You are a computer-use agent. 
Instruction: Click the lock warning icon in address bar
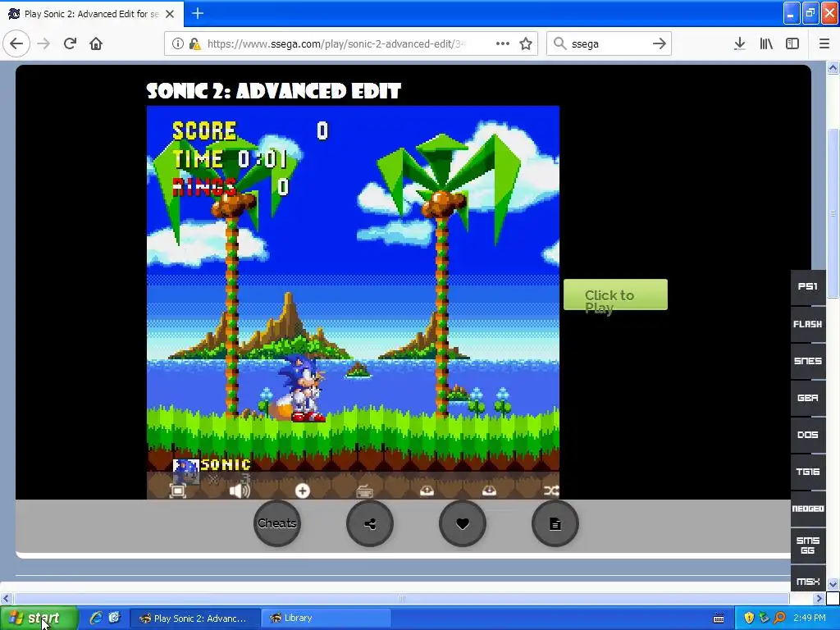(195, 44)
